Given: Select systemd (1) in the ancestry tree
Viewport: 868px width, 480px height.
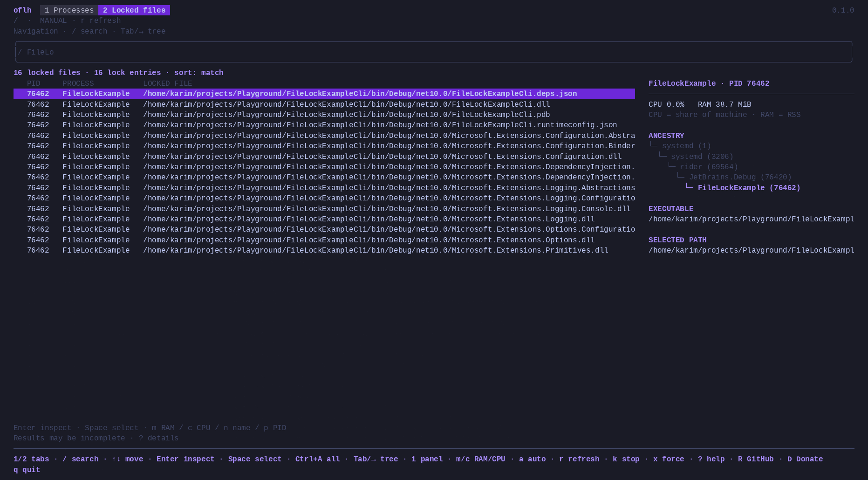Looking at the screenshot, I should tap(686, 146).
